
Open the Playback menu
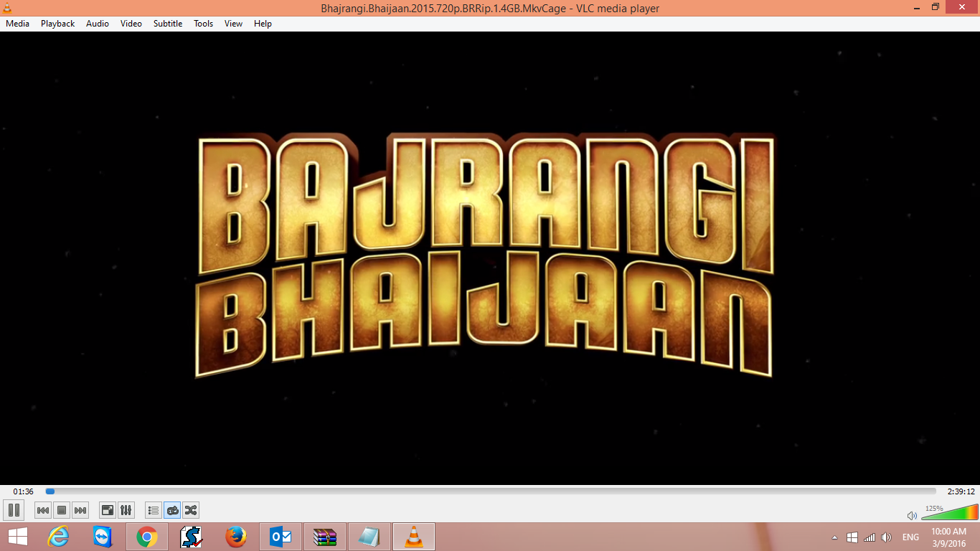[x=57, y=24]
